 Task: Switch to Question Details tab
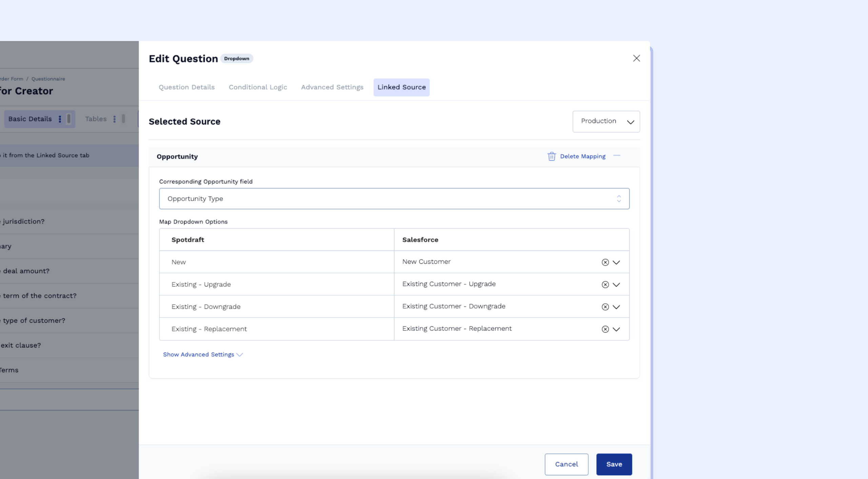pyautogui.click(x=186, y=87)
